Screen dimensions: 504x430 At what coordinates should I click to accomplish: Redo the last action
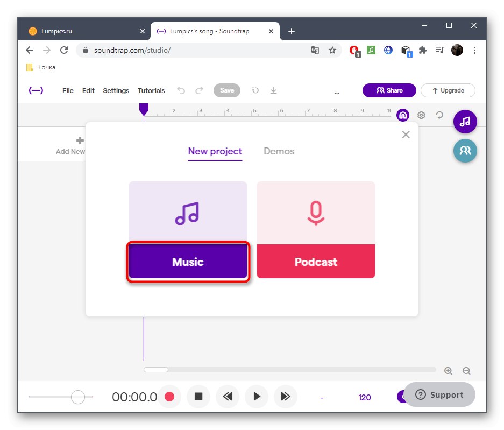[199, 91]
